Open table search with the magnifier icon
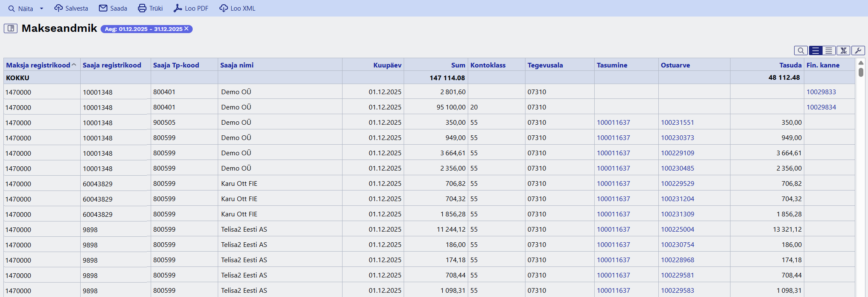Screen dimensions: 868x297 pyautogui.click(x=801, y=50)
